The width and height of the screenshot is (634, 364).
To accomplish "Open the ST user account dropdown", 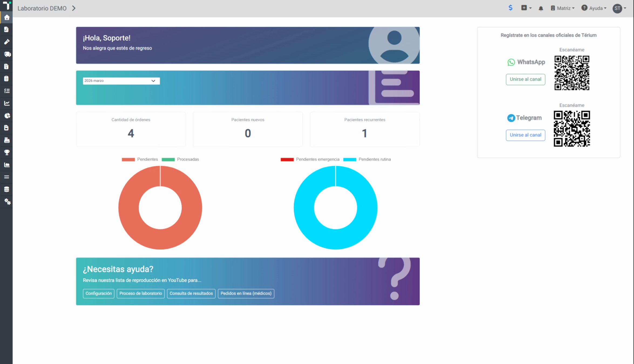I will point(619,8).
